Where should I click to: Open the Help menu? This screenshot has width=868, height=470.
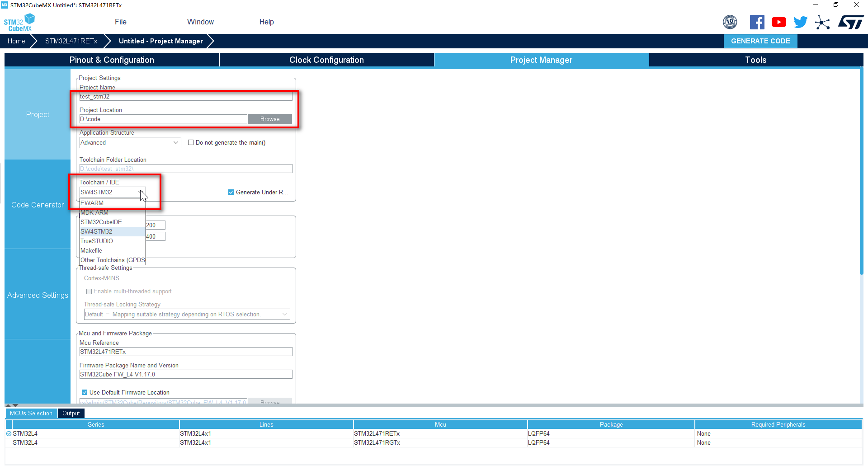click(266, 22)
